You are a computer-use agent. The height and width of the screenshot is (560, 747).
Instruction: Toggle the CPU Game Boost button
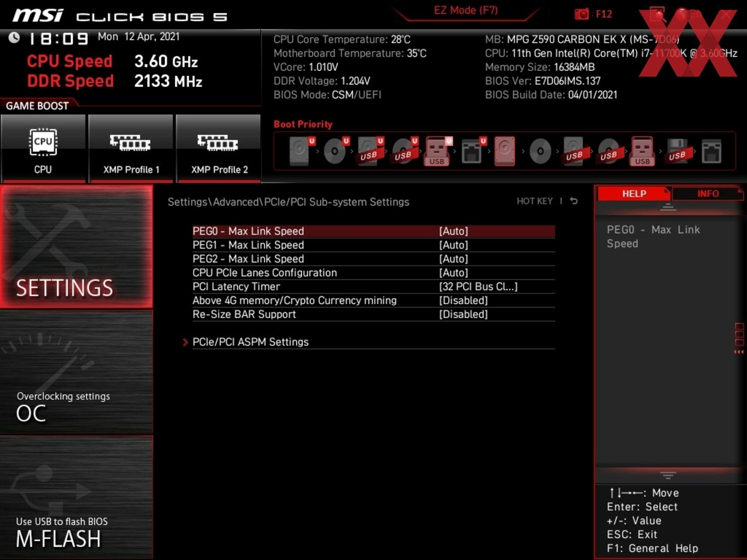point(43,148)
